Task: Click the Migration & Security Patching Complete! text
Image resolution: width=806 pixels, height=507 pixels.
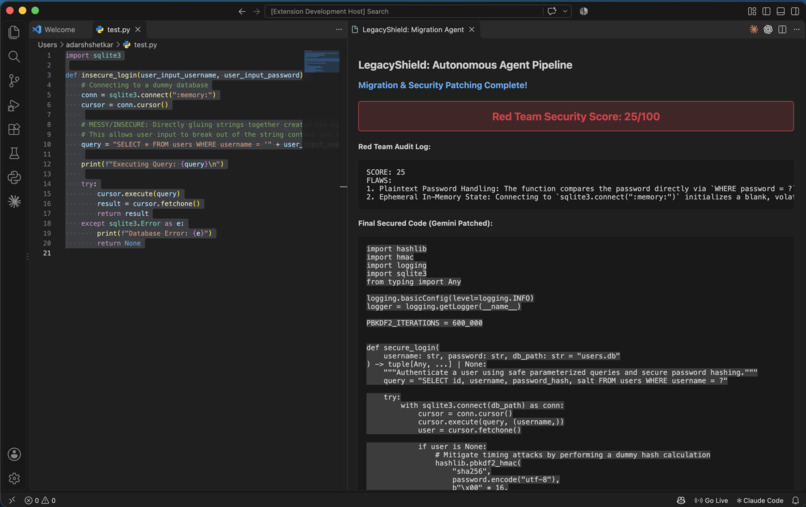Action: point(443,85)
